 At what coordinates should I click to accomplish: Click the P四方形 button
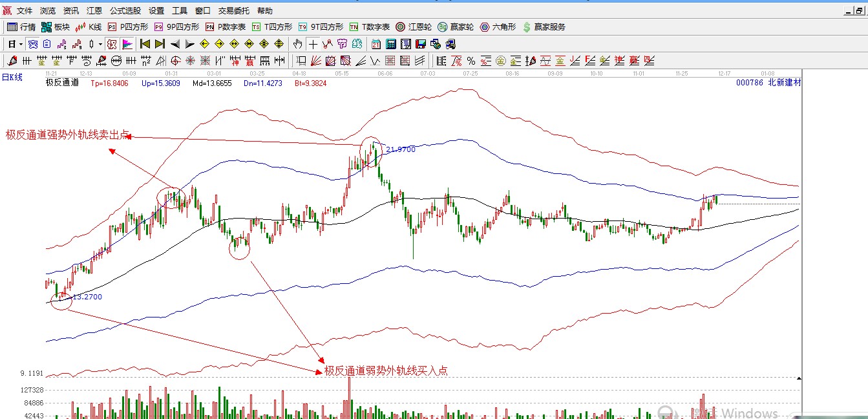click(128, 27)
